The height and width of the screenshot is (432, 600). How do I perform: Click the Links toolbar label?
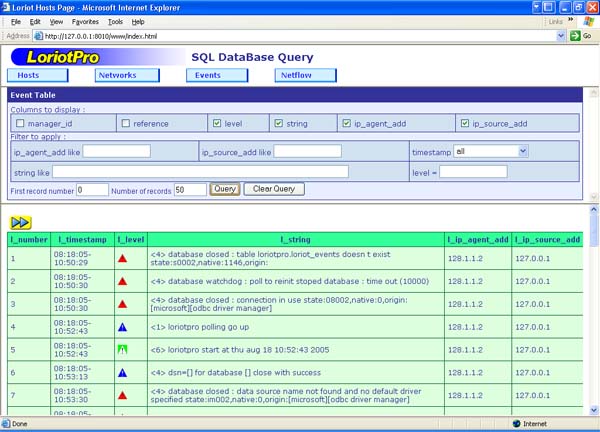pyautogui.click(x=556, y=22)
